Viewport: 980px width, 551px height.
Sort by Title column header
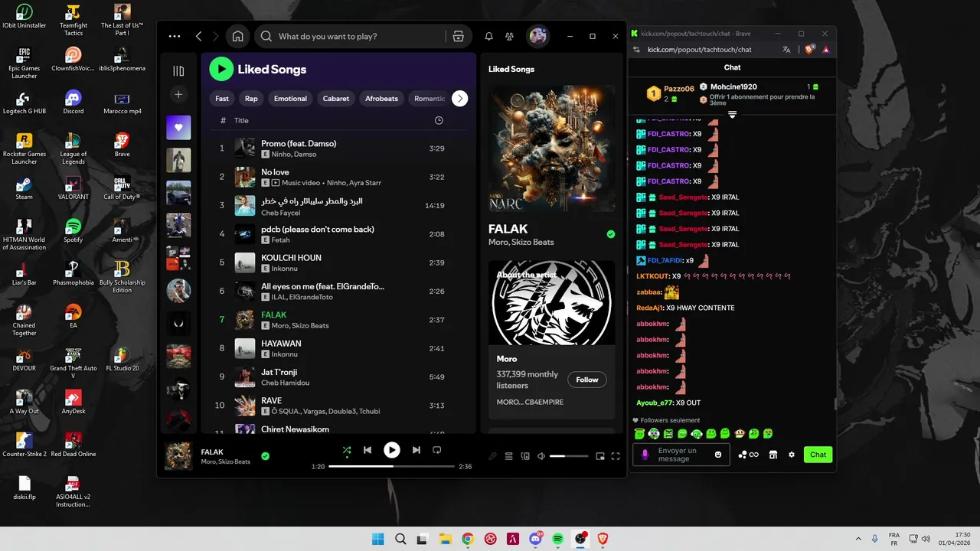coord(241,120)
